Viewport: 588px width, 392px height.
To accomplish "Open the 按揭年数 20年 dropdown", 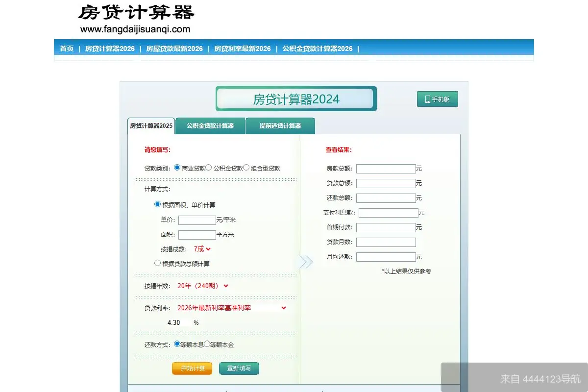I will click(201, 286).
